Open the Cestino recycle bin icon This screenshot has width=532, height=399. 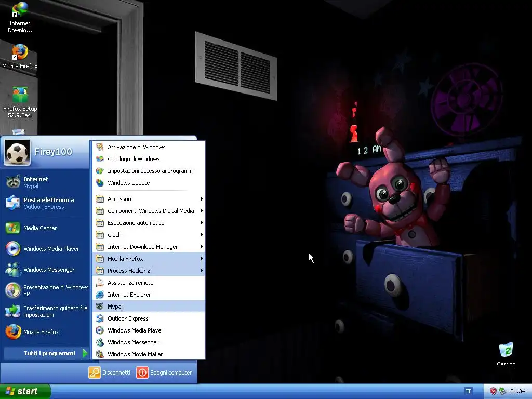(506, 354)
